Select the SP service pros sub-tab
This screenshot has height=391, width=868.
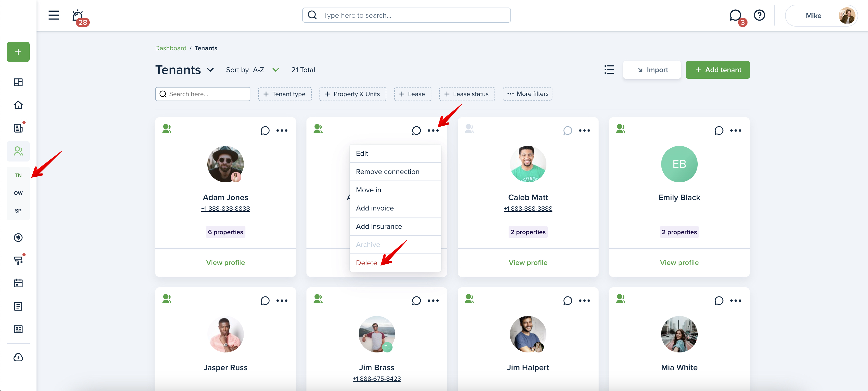point(18,211)
